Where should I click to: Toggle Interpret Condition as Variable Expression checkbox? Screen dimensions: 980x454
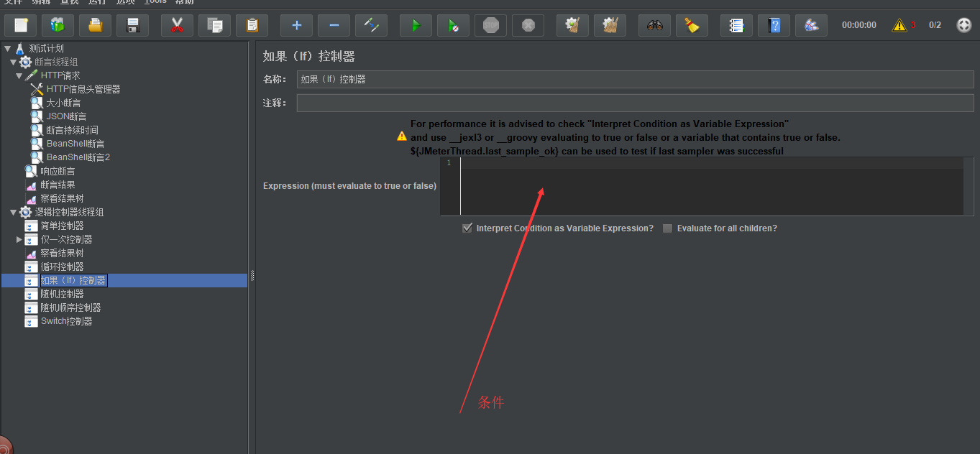click(467, 228)
